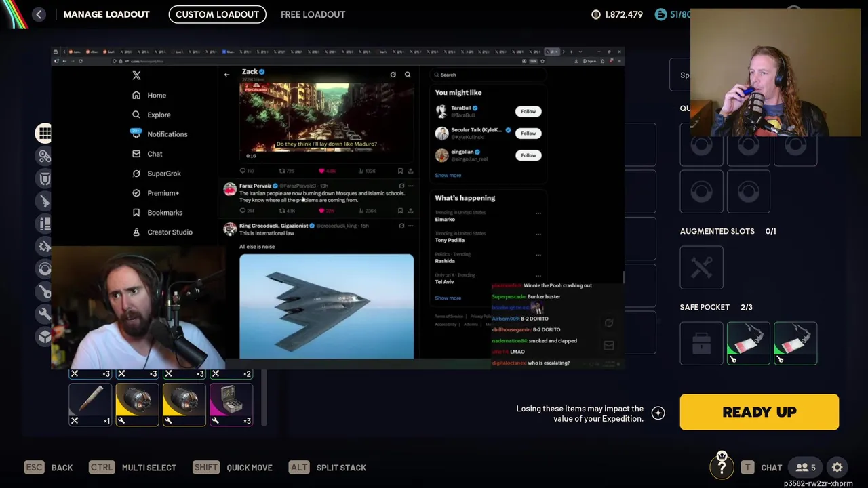Open Home in the X sidebar
Screen dimensions: 868x488
(x=149, y=96)
